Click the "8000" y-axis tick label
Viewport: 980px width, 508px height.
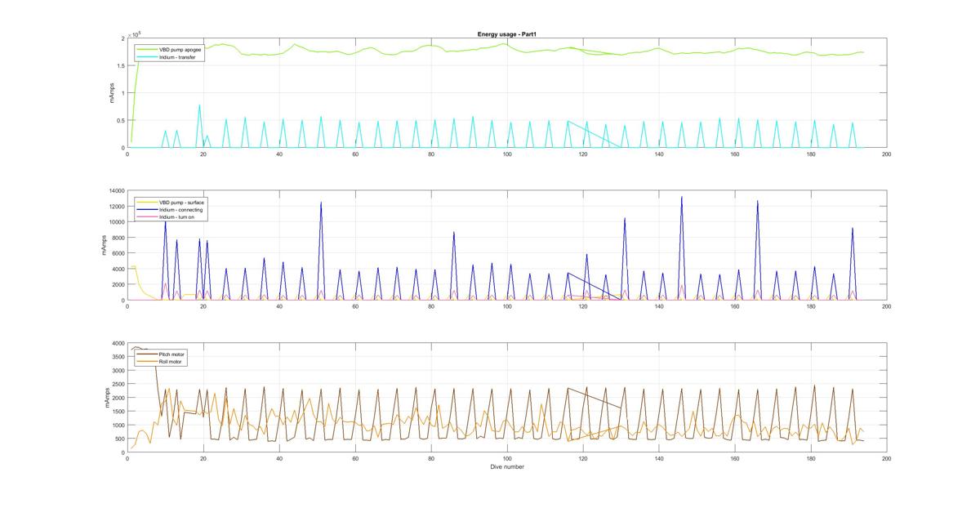tap(117, 238)
